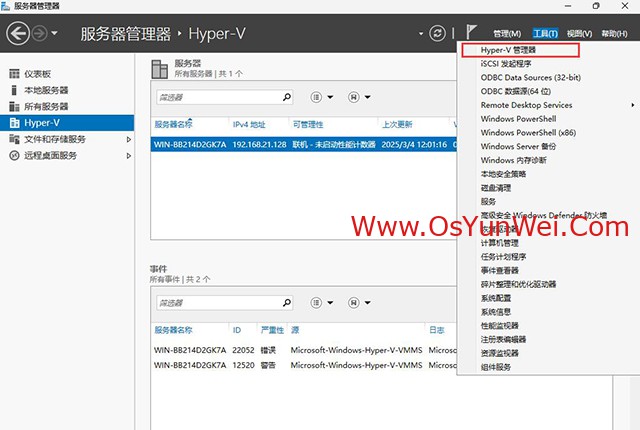This screenshot has height=430, width=640.
Task: Open 远程桌面服务 in sidebar
Action: 50,155
